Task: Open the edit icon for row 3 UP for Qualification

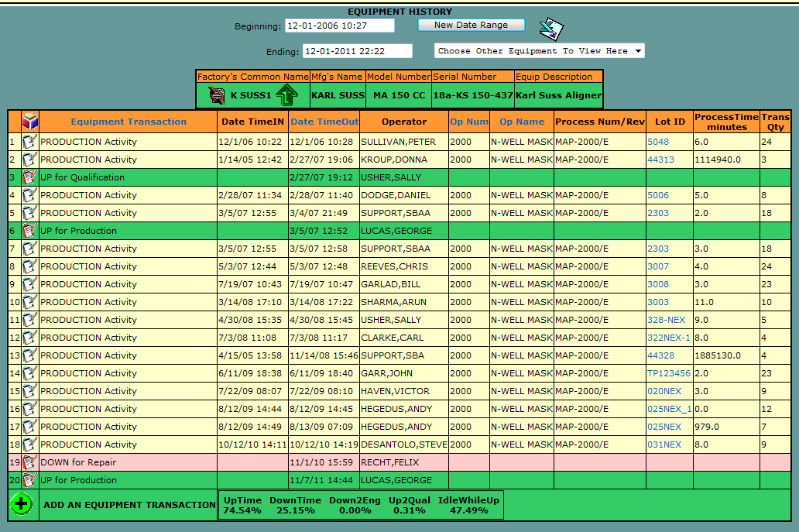Action: pyautogui.click(x=29, y=177)
